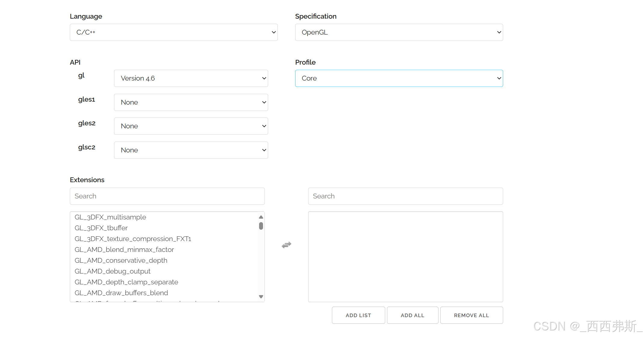
Task: Expand the gles1 API version dropdown
Action: point(191,103)
